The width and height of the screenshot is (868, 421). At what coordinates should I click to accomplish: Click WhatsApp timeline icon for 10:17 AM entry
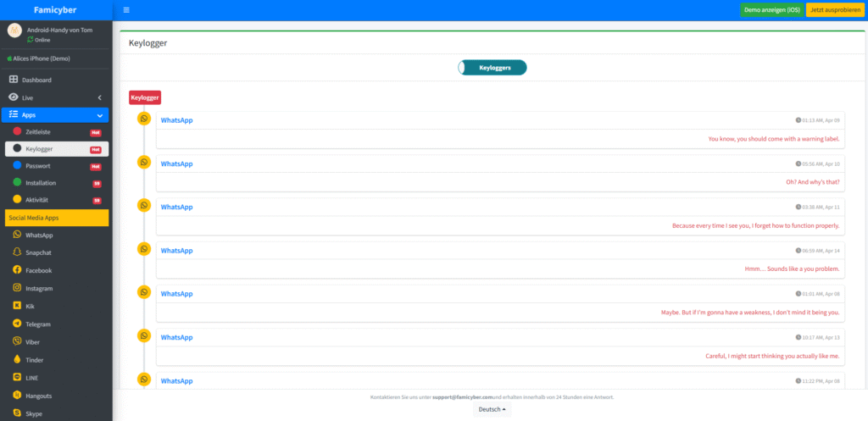point(144,335)
